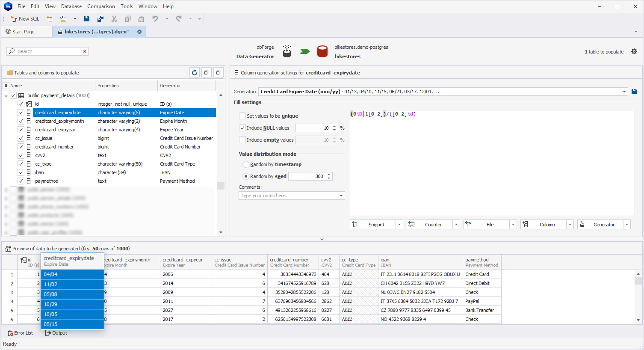
Task: Open the Generator dropdown for Credit Card Expire Date
Action: [x=624, y=92]
